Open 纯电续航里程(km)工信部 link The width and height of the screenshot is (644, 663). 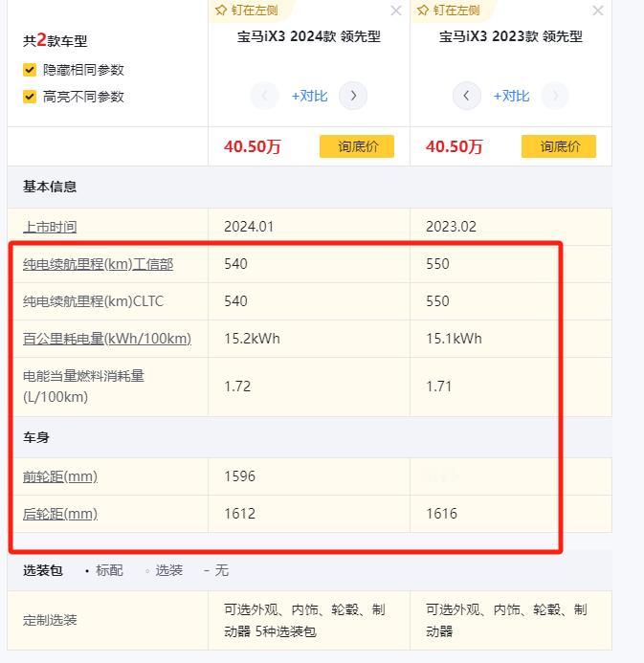(x=99, y=264)
